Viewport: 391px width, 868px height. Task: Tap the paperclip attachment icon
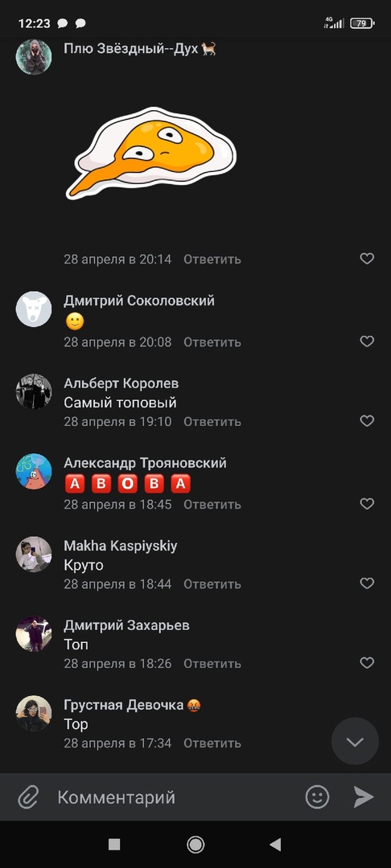click(27, 797)
